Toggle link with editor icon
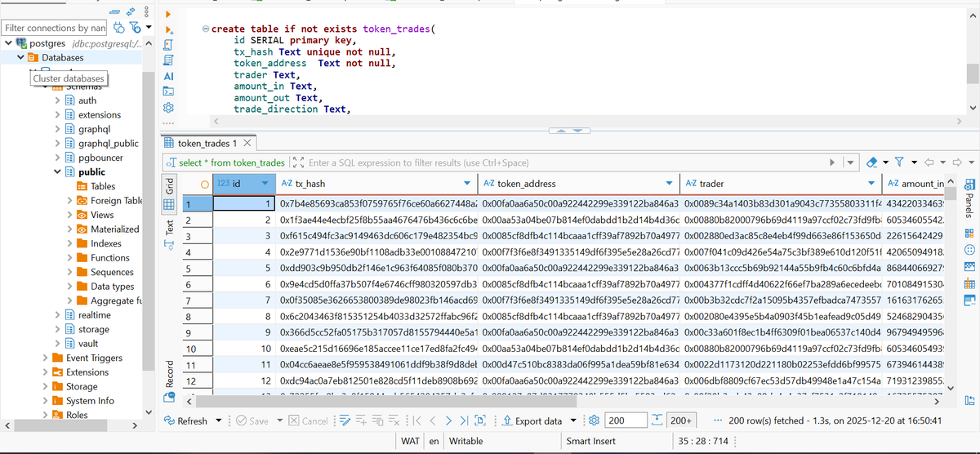This screenshot has height=454, width=980. pyautogui.click(x=131, y=11)
